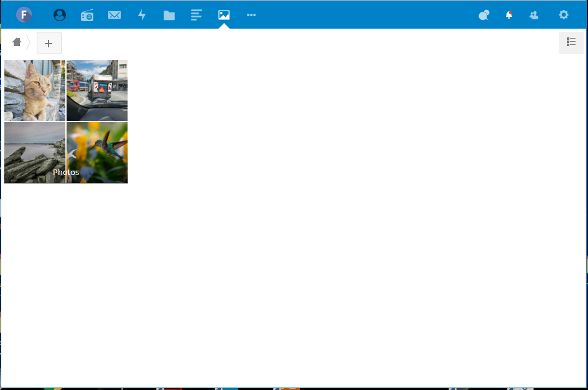Open the radio/podcast app

(x=87, y=14)
